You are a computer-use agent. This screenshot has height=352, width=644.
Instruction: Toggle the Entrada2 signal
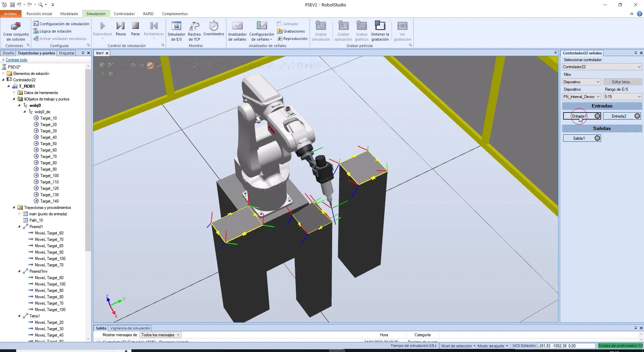pyautogui.click(x=622, y=116)
